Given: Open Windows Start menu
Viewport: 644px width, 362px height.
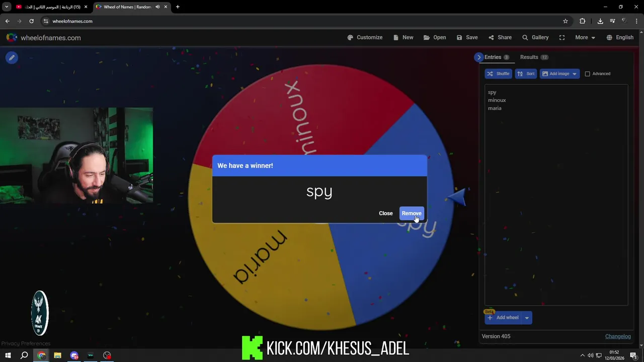Looking at the screenshot, I should click(x=8, y=355).
